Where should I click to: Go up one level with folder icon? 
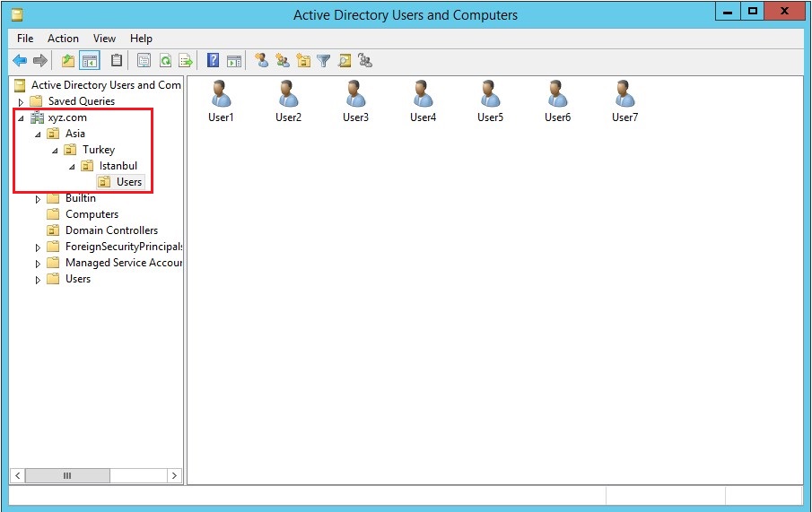68,61
